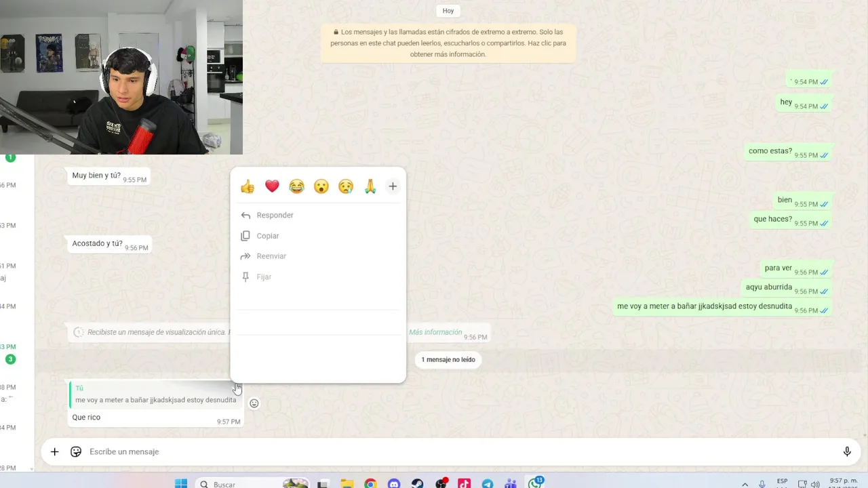React with the praying hands emoji
Viewport: 868px width, 488px height.
370,186
